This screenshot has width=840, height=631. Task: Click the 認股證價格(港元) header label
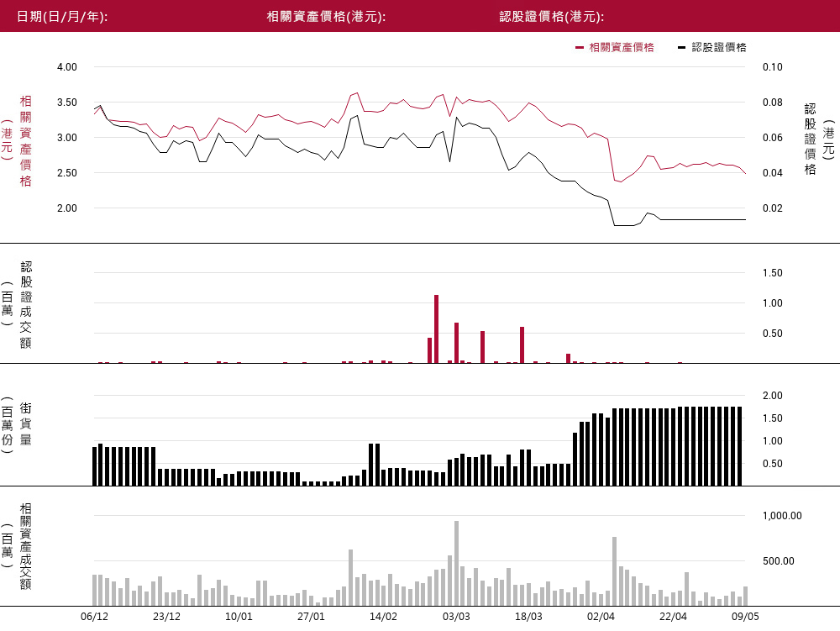pyautogui.click(x=552, y=17)
